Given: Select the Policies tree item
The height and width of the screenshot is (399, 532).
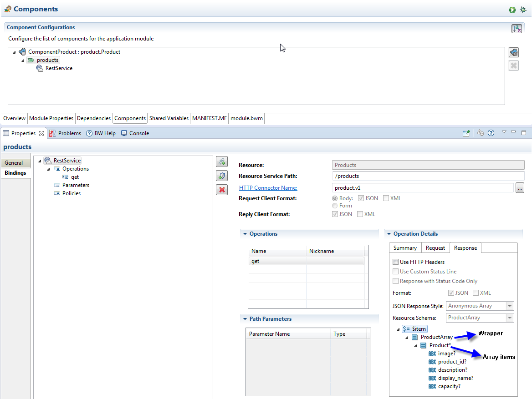Looking at the screenshot, I should pos(71,193).
